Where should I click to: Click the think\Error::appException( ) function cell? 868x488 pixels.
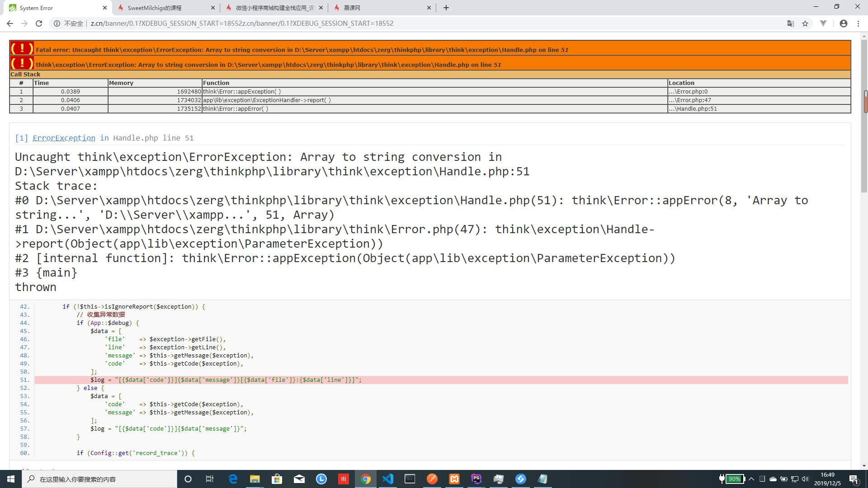(x=434, y=91)
